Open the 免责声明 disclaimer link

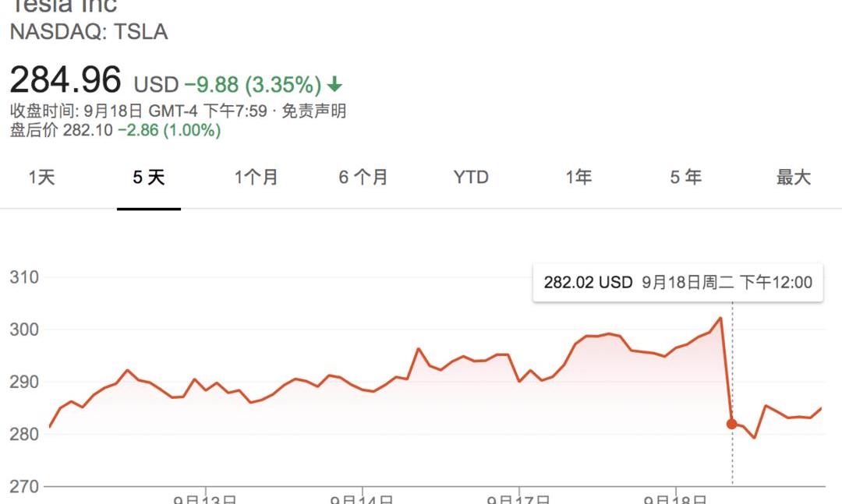click(313, 111)
